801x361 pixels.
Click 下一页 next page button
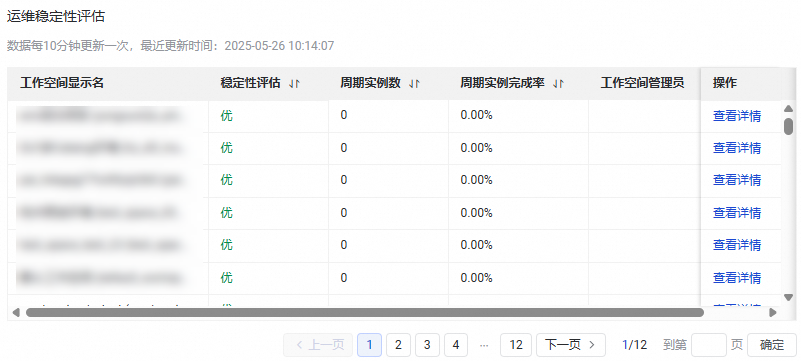tap(571, 345)
